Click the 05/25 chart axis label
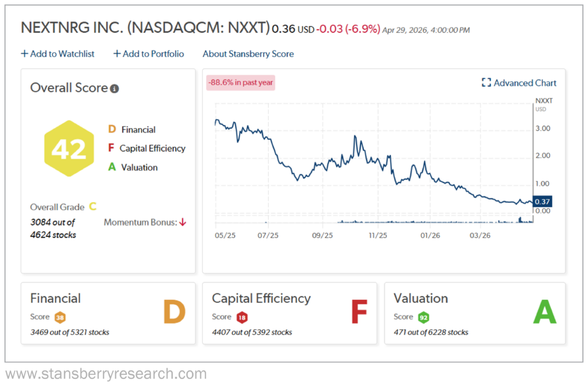588x387 pixels. [225, 235]
